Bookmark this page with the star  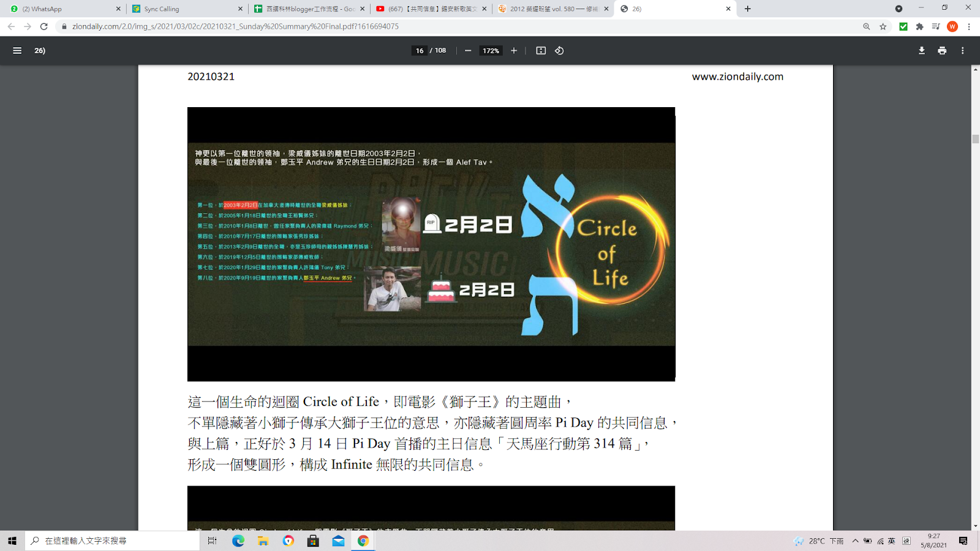pyautogui.click(x=883, y=26)
